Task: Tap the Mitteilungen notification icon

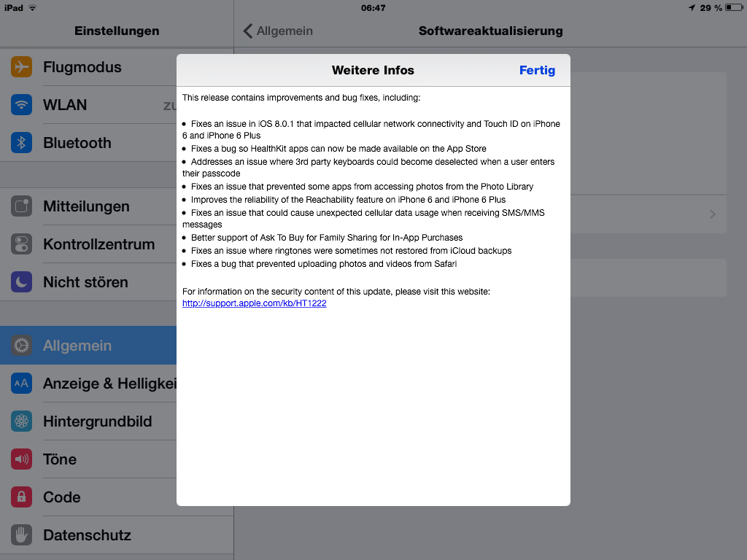Action: (21, 206)
